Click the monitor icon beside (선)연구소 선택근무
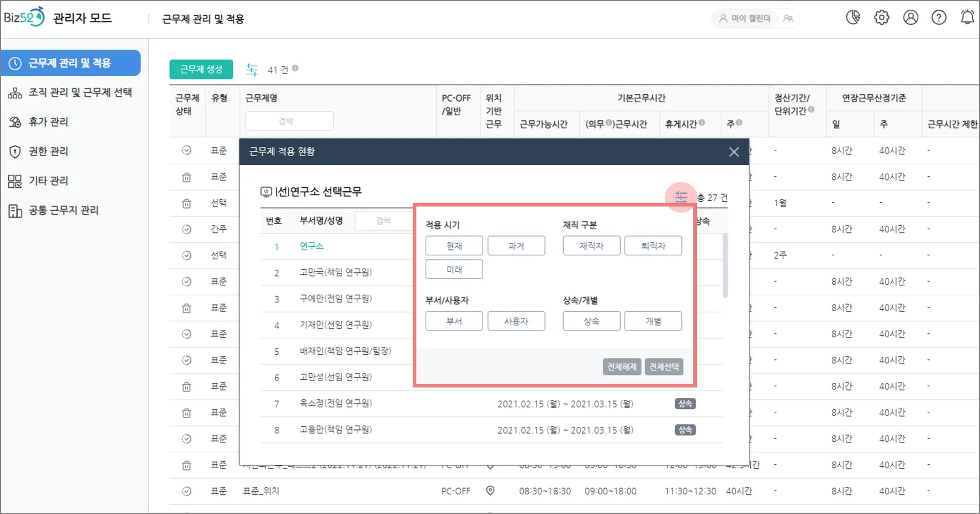The width and height of the screenshot is (980, 514). click(x=266, y=192)
